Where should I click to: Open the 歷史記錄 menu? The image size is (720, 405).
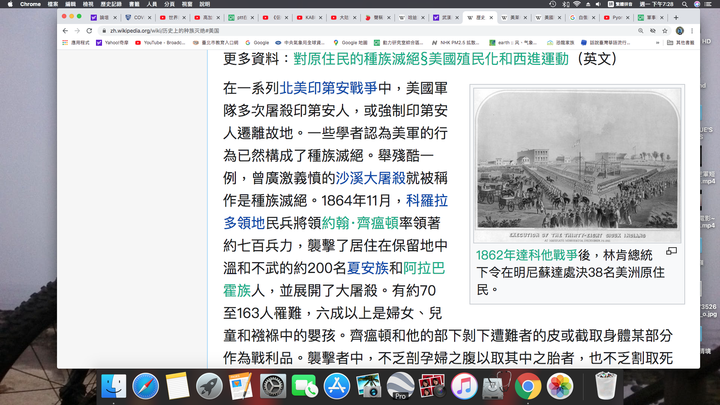click(x=111, y=4)
